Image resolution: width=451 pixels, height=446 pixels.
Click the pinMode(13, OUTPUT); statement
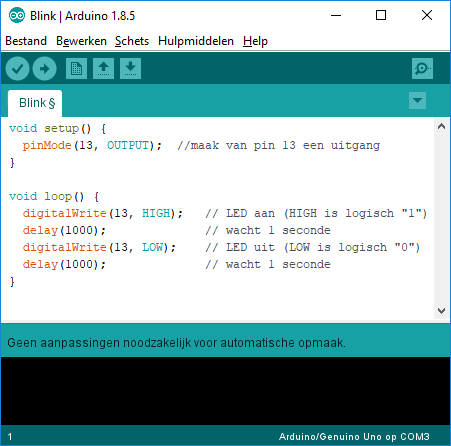pos(92,146)
